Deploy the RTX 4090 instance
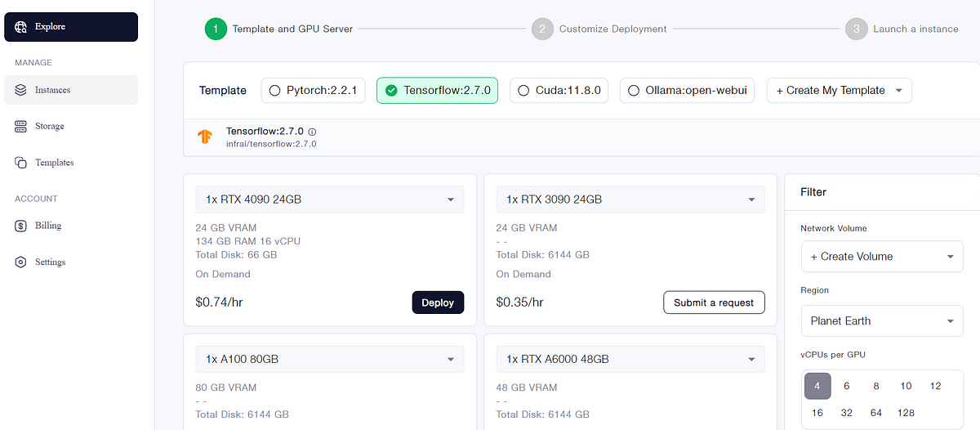The image size is (980, 430). 438,302
